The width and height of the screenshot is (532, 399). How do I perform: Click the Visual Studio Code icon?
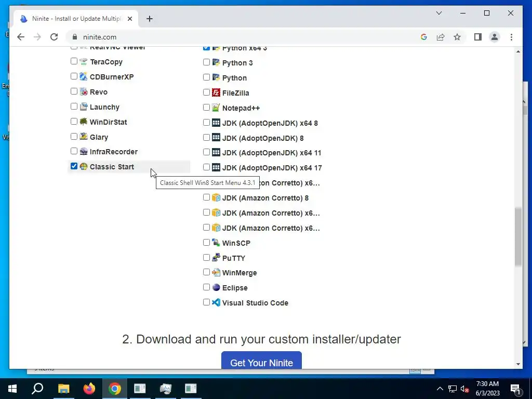pyautogui.click(x=216, y=302)
